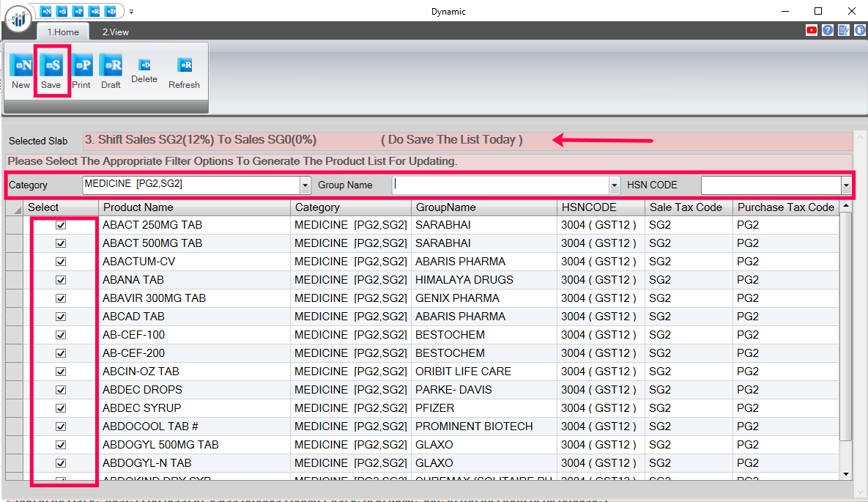This screenshot has width=868, height=502.
Task: Expand the HSN CODE dropdown
Action: pos(846,185)
